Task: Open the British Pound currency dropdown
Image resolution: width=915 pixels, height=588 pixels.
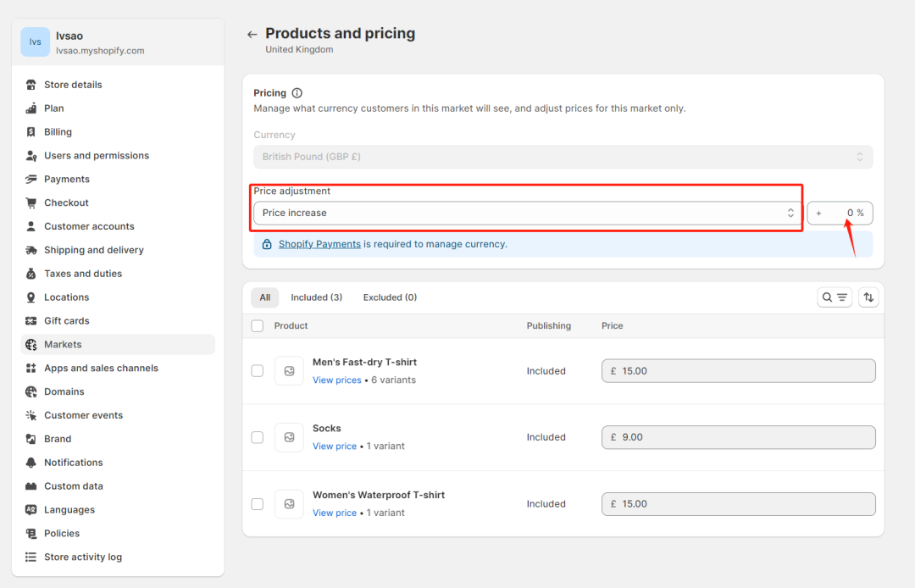Action: [x=563, y=157]
